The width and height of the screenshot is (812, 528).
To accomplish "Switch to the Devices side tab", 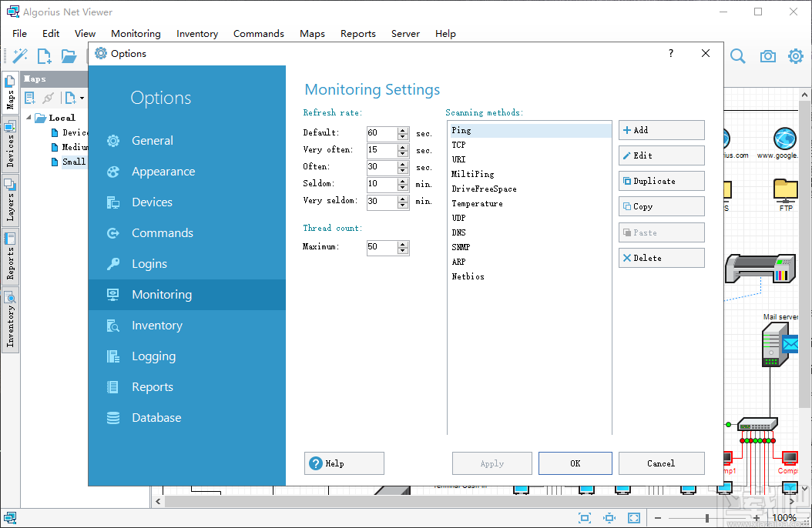I will click(x=10, y=143).
